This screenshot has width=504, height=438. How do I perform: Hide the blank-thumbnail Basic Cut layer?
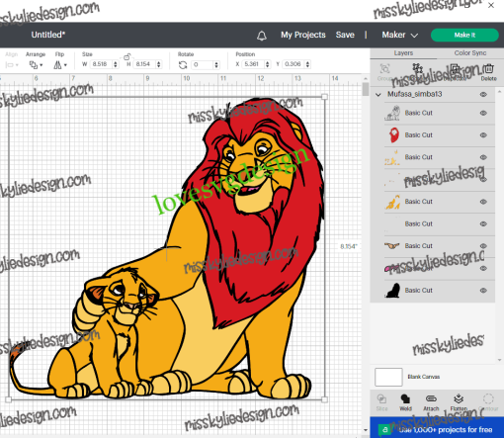483,223
